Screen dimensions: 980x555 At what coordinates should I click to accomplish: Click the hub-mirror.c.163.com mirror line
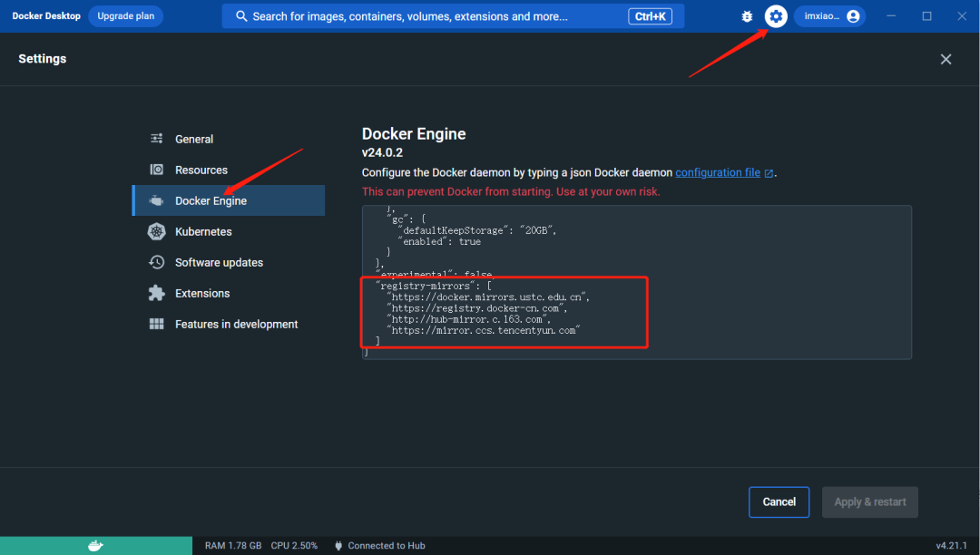pos(469,319)
